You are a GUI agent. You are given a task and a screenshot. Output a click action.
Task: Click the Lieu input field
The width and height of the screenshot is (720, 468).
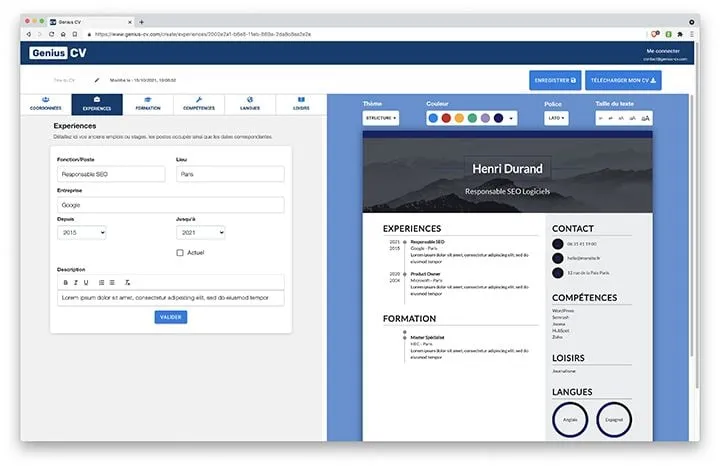tap(230, 174)
